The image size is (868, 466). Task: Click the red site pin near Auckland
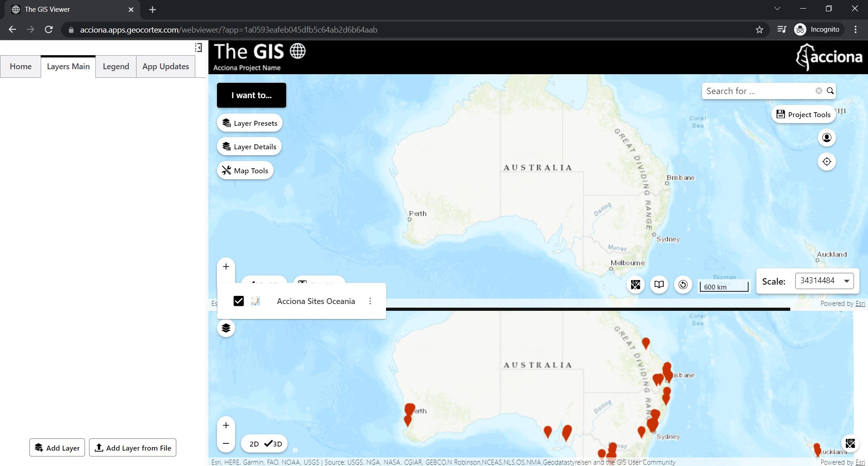point(817,449)
